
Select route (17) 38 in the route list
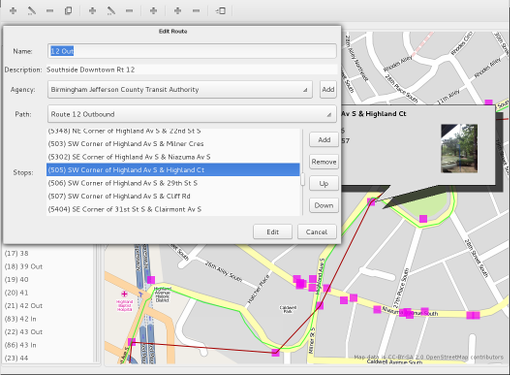pos(48,253)
